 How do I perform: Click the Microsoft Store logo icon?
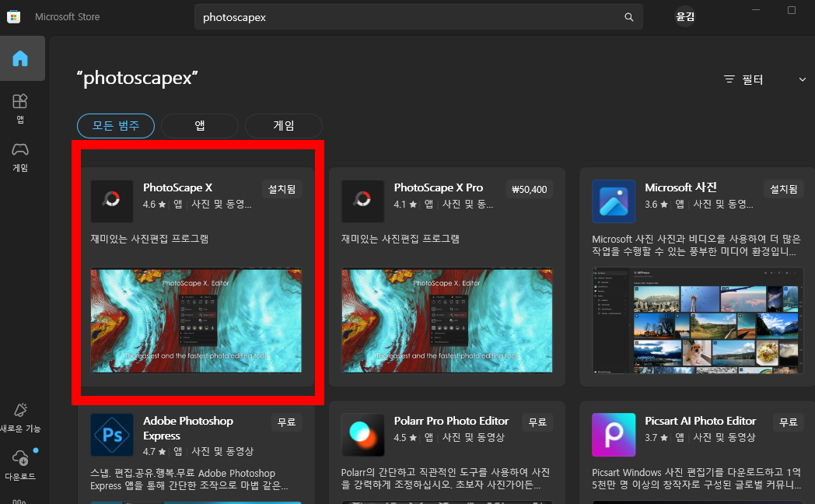[x=13, y=16]
